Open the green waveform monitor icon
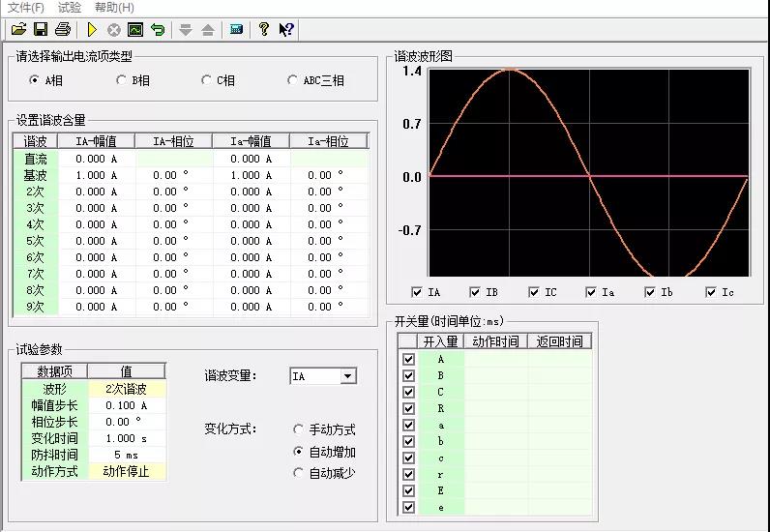The image size is (770, 532). (135, 30)
